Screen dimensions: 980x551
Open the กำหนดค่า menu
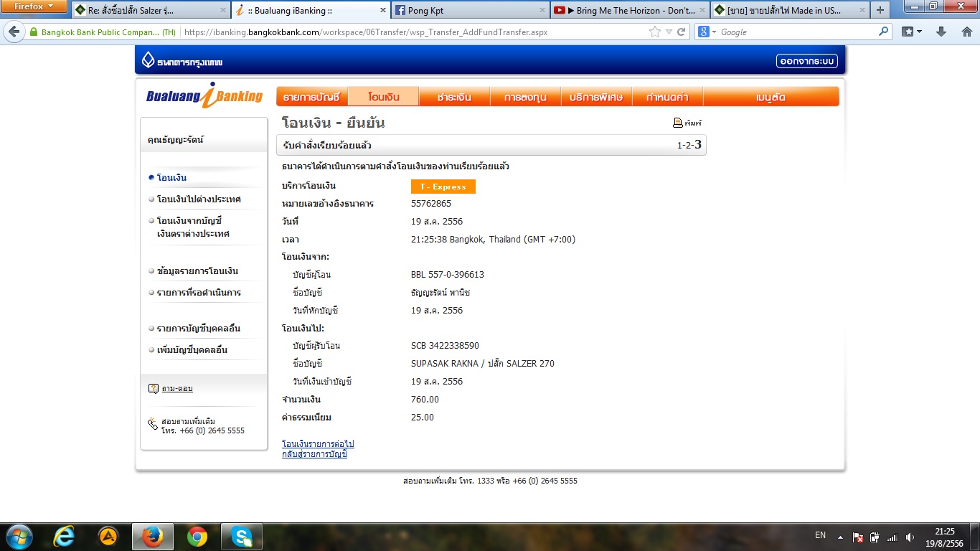pos(667,97)
